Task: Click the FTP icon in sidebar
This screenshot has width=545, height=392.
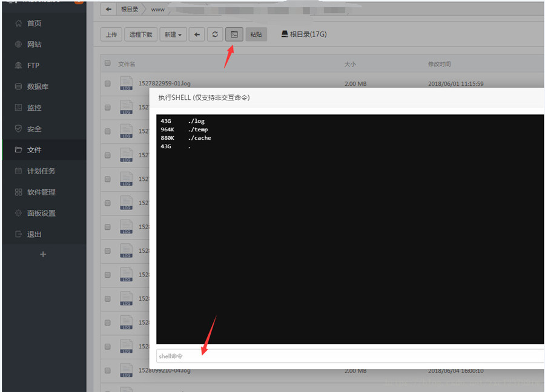Action: [18, 65]
